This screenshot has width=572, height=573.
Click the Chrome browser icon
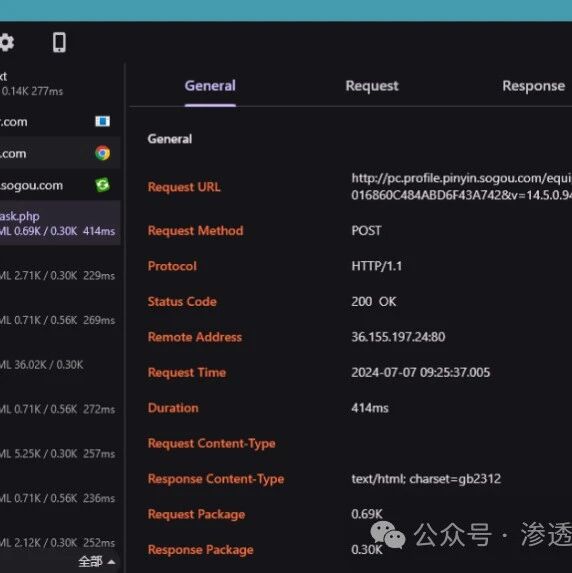coord(102,153)
